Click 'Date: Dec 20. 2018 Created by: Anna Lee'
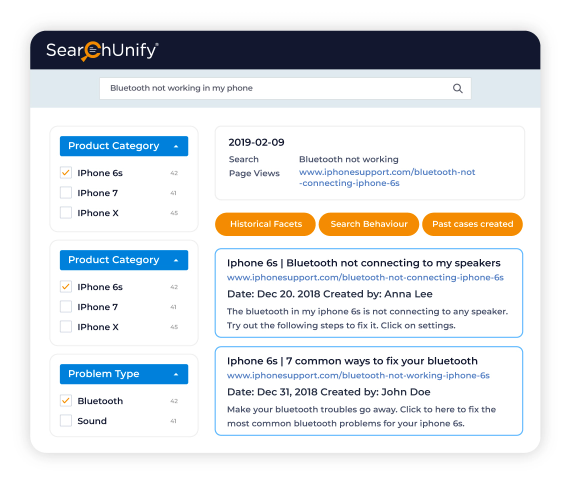Screen dimensions: 570x482 coord(330,294)
